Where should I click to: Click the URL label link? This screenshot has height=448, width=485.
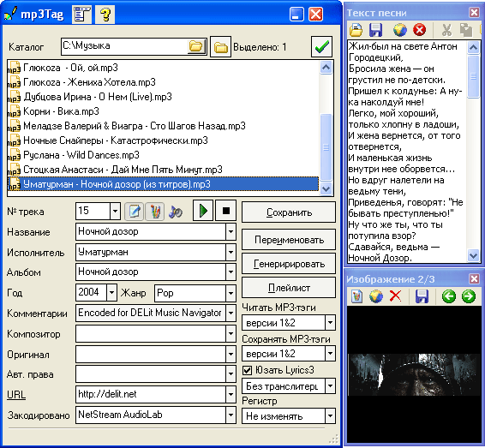click(16, 395)
